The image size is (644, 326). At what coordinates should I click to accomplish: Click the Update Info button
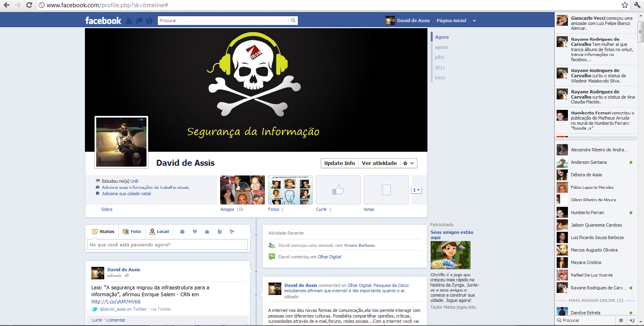339,163
